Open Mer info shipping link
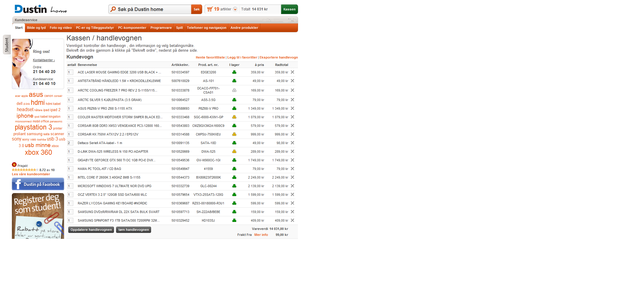 [261, 235]
